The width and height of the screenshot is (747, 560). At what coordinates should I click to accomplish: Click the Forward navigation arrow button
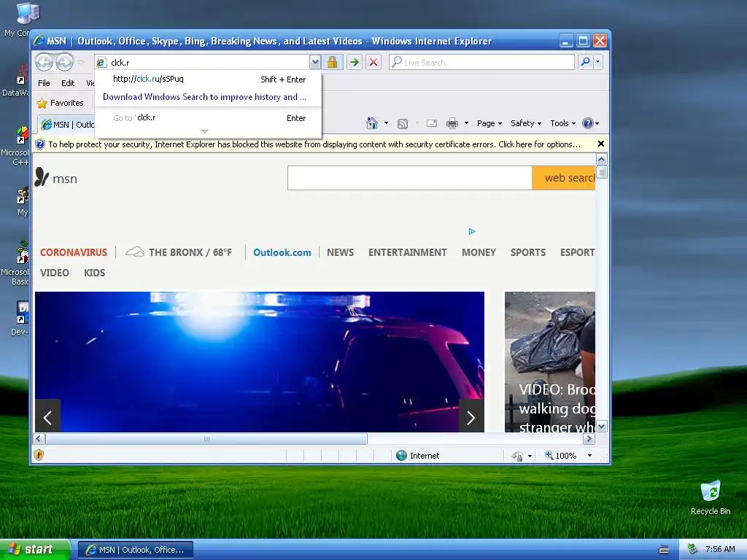64,62
